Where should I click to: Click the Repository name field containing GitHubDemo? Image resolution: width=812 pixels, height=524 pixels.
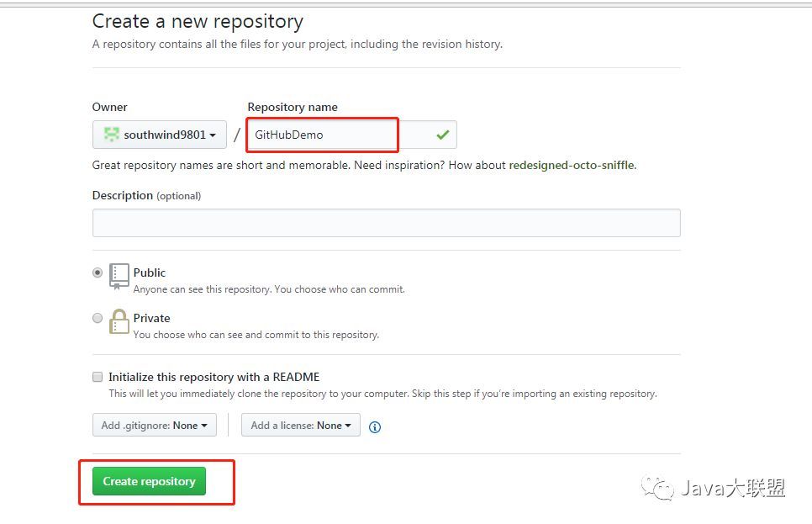tap(352, 135)
